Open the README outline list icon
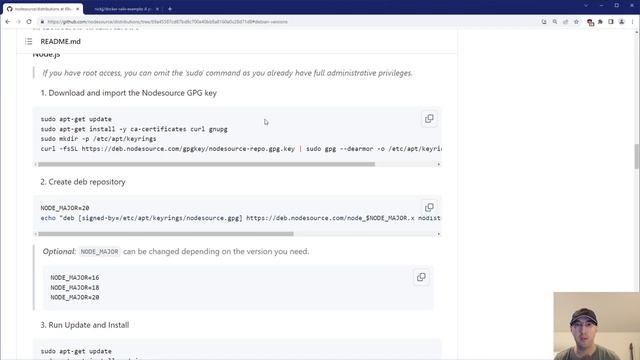640x360 pixels. [x=29, y=41]
